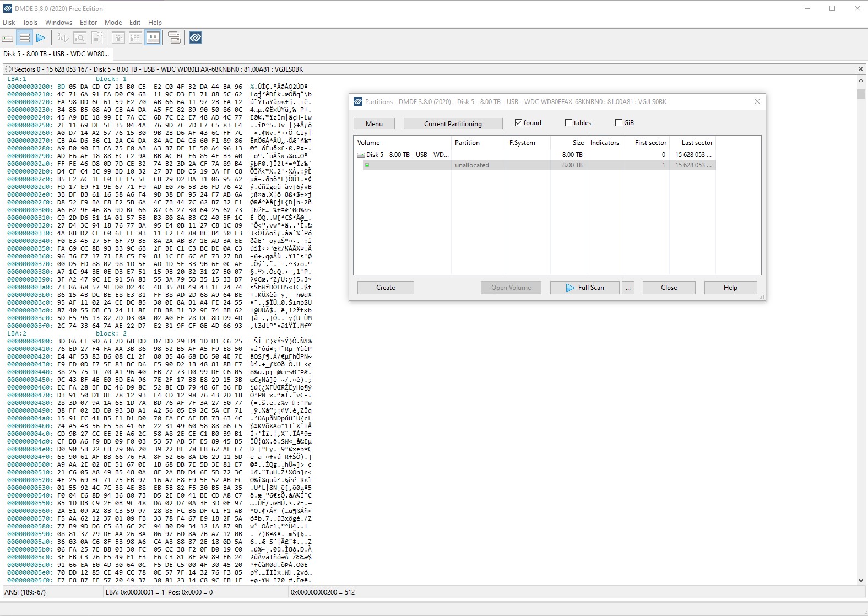Viewport: 868px width, 616px height.
Task: Click the copy sectors toolbar icon
Action: (175, 38)
